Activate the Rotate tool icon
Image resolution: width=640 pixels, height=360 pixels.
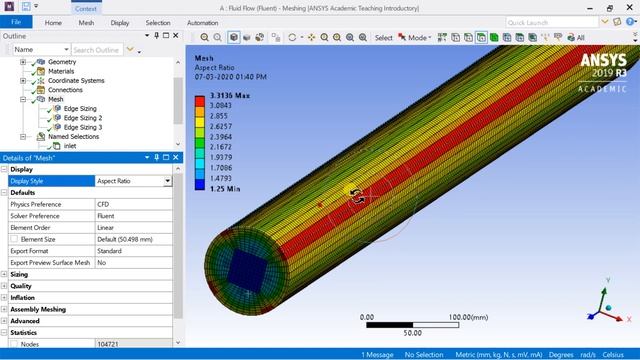tap(292, 38)
